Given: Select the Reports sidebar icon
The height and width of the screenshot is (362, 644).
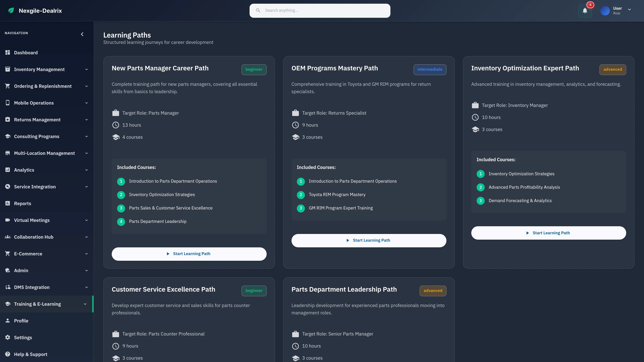Looking at the screenshot, I should tap(8, 203).
